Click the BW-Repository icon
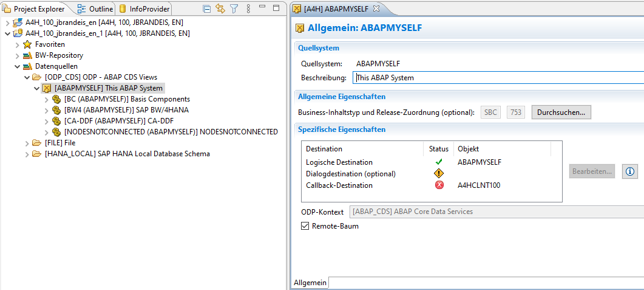The height and width of the screenshot is (290, 644). (27, 55)
